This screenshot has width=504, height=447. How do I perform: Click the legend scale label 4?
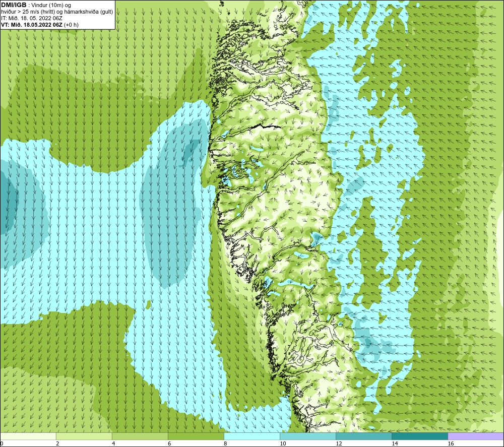(x=113, y=444)
